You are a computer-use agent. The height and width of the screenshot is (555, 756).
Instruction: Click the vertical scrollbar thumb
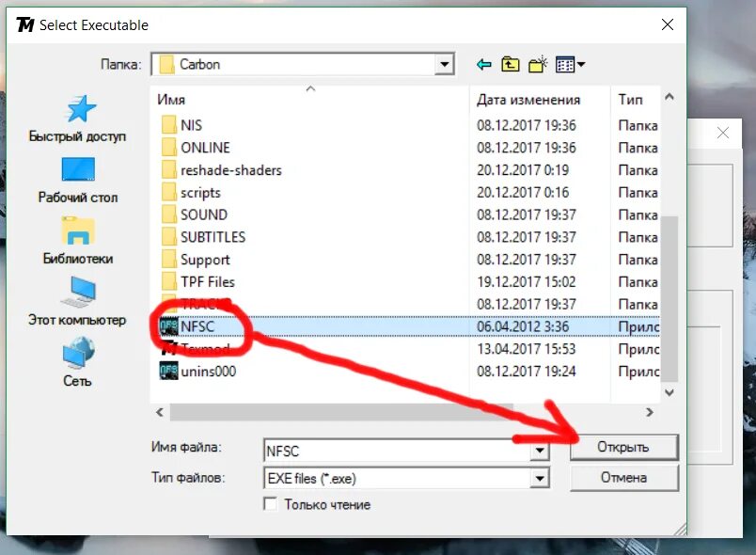click(x=669, y=298)
